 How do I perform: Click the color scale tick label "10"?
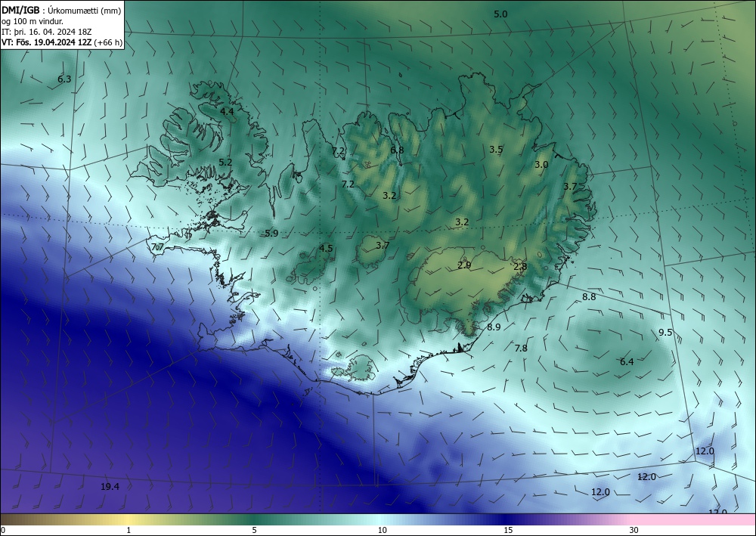pyautogui.click(x=383, y=530)
